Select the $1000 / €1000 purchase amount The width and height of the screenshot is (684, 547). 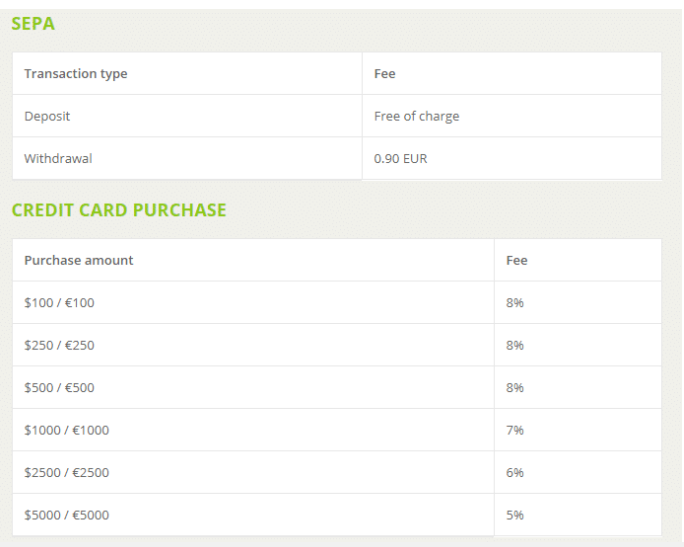point(66,430)
